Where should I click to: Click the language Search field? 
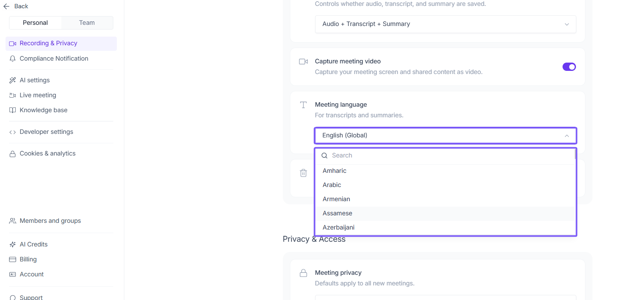(x=448, y=156)
